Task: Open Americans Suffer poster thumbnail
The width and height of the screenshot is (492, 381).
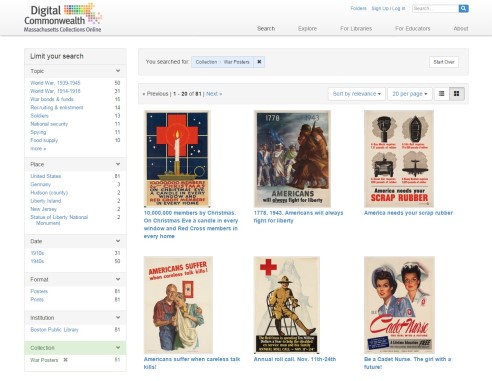Action: click(178, 305)
